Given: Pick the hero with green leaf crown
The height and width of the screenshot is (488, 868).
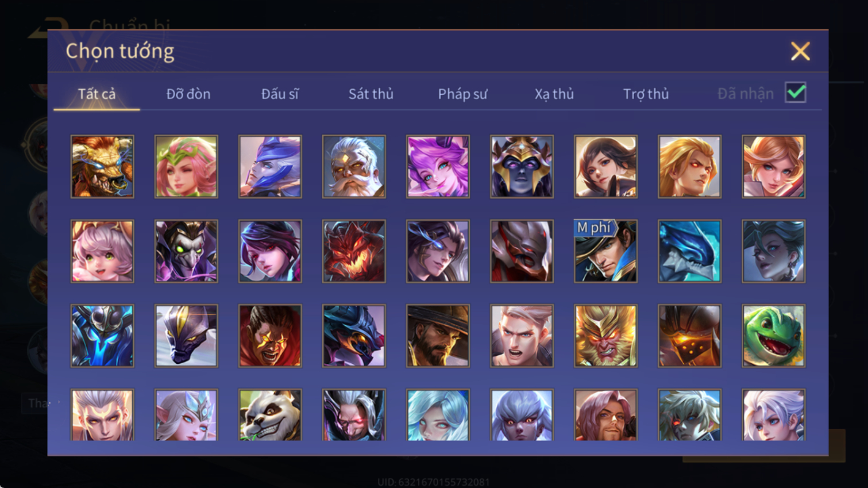Looking at the screenshot, I should (x=186, y=167).
